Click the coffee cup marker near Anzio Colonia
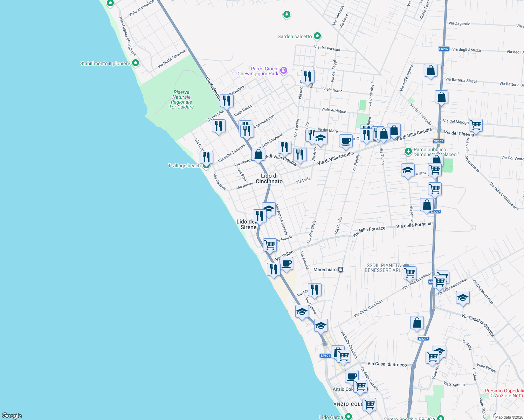This screenshot has height=420, width=524. [x=352, y=377]
